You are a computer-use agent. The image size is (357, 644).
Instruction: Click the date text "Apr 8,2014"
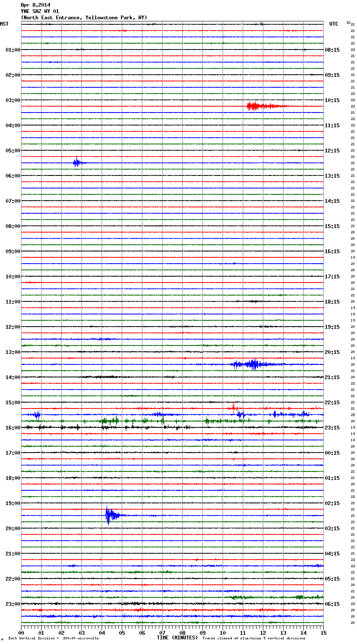pyautogui.click(x=35, y=5)
